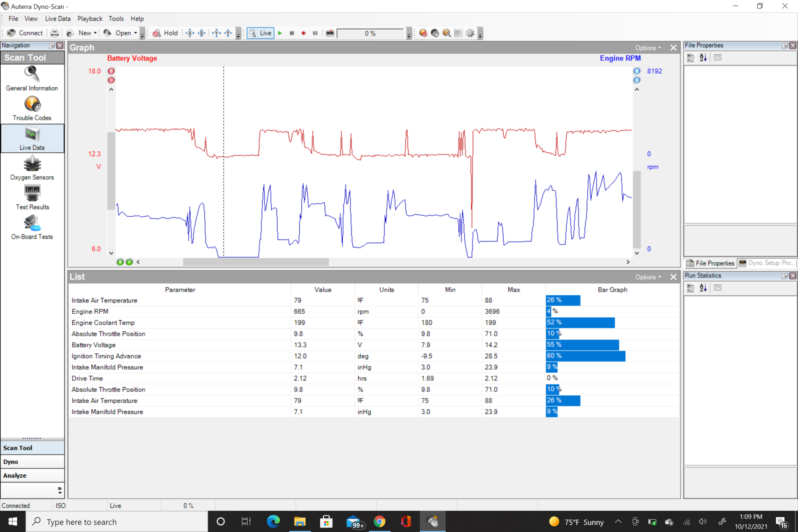Switch to the Dyno Setup Properties tab
The width and height of the screenshot is (798, 532).
tap(766, 263)
